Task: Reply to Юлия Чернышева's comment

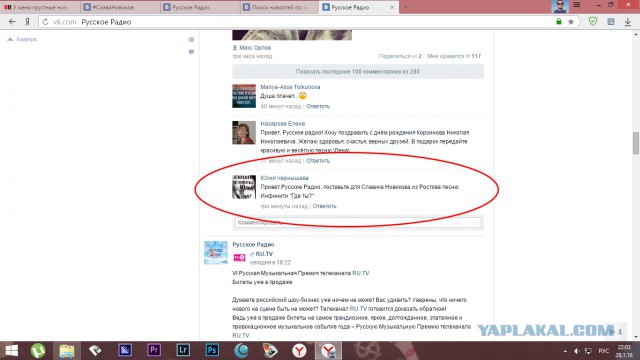Action: 324,206
